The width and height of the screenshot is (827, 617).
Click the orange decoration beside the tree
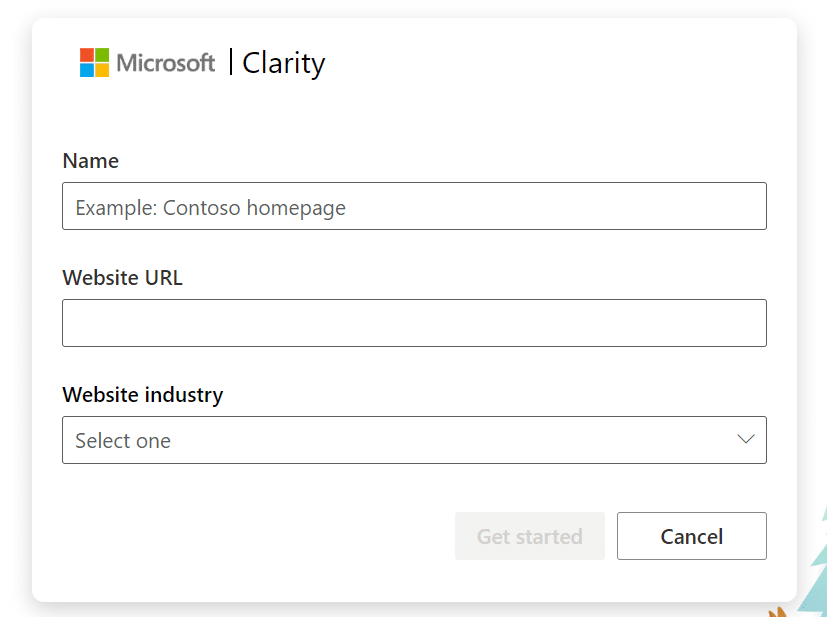[777, 612]
